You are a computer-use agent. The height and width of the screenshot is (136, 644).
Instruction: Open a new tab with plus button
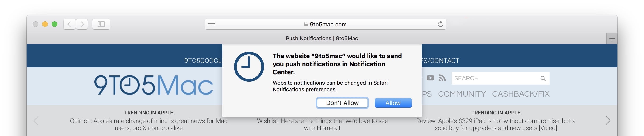pos(612,39)
